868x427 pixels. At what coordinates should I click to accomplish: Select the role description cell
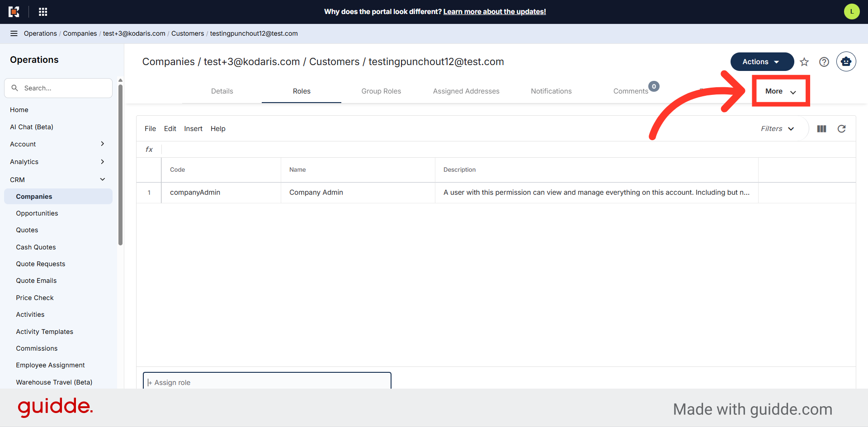(x=597, y=192)
